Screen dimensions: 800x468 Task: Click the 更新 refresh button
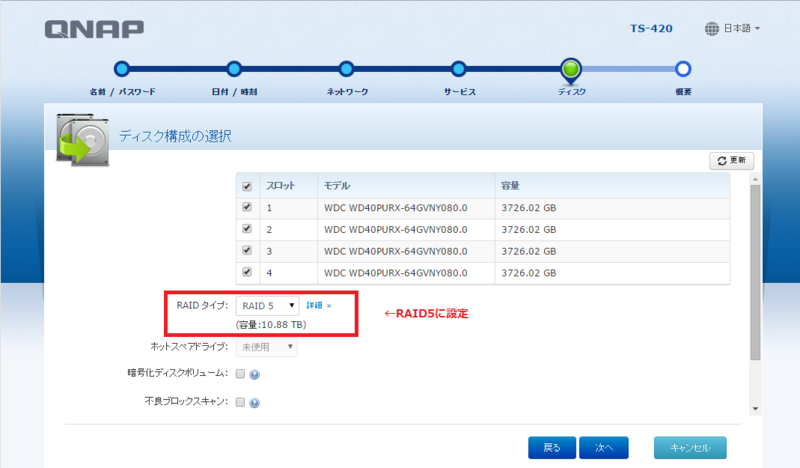731,160
